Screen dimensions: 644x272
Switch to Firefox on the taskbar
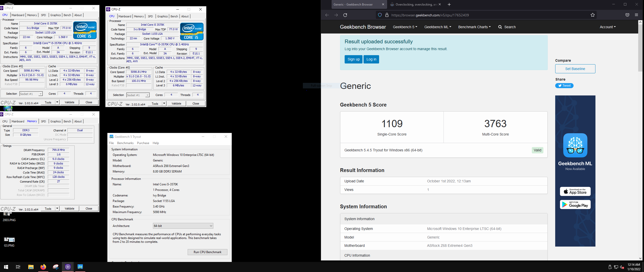pos(43,267)
